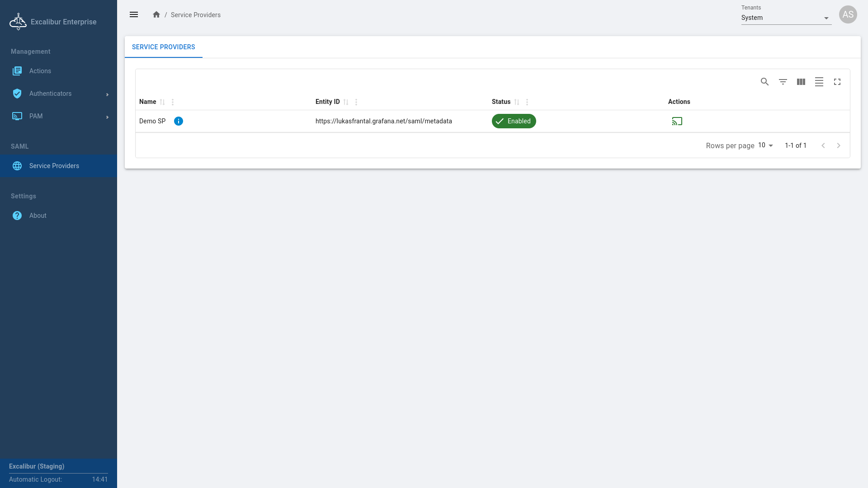Open the table search icon

pos(764,82)
